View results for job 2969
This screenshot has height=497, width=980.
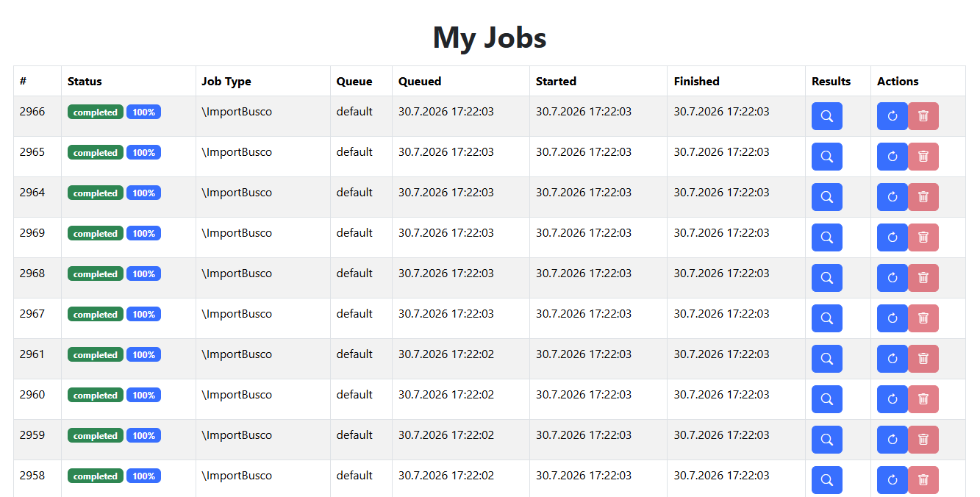826,237
